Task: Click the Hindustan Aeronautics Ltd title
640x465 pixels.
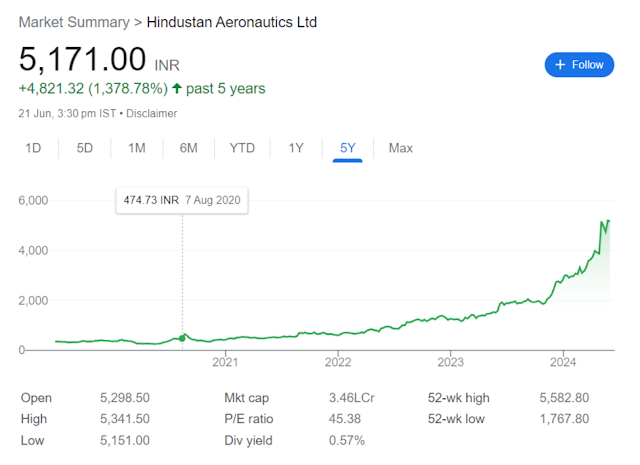Action: [x=231, y=22]
